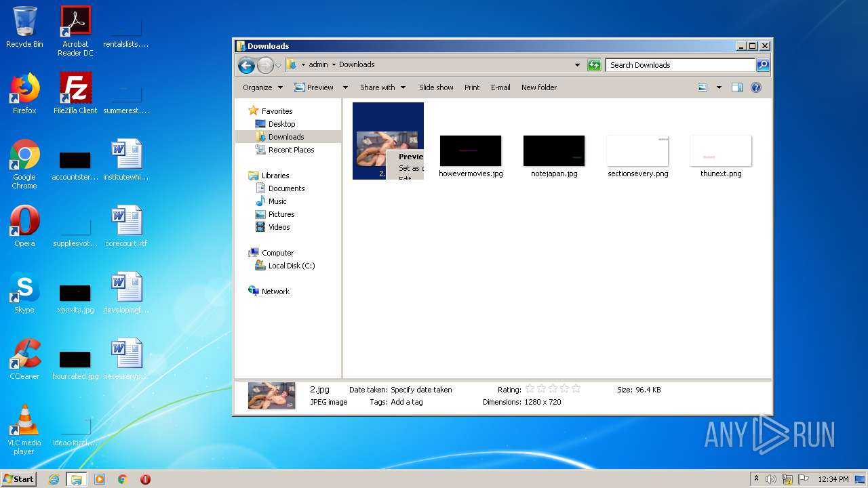The width and height of the screenshot is (868, 488).
Task: Open Explorer Help question mark
Action: click(756, 87)
